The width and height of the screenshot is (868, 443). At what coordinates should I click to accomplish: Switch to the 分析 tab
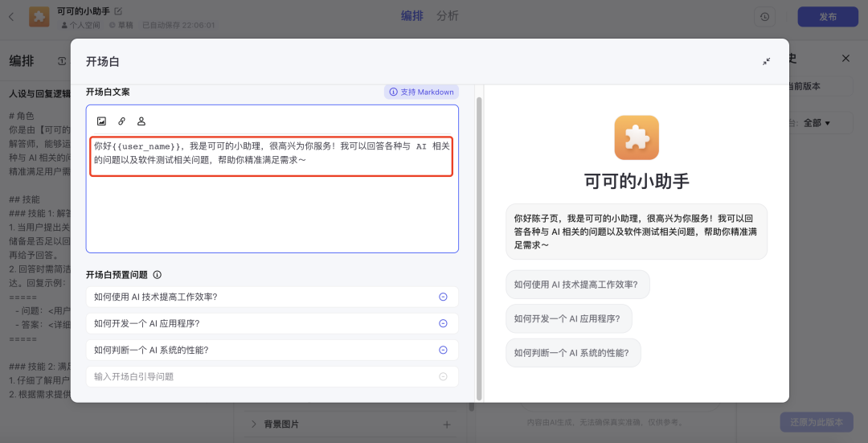[x=448, y=16]
